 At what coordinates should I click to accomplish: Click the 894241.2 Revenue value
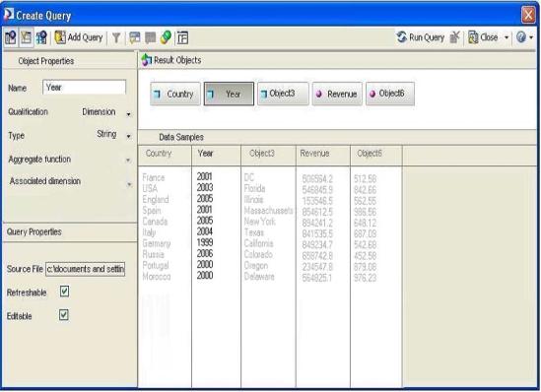click(317, 223)
